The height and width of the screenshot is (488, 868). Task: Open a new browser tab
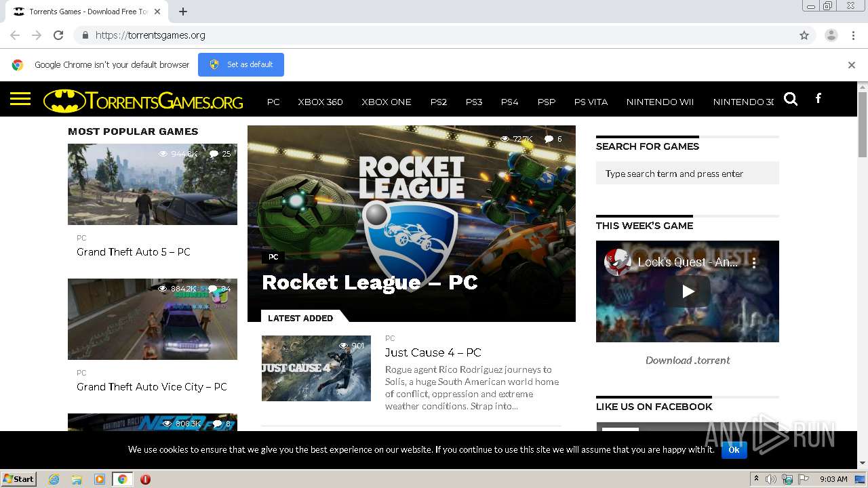[x=183, y=12]
